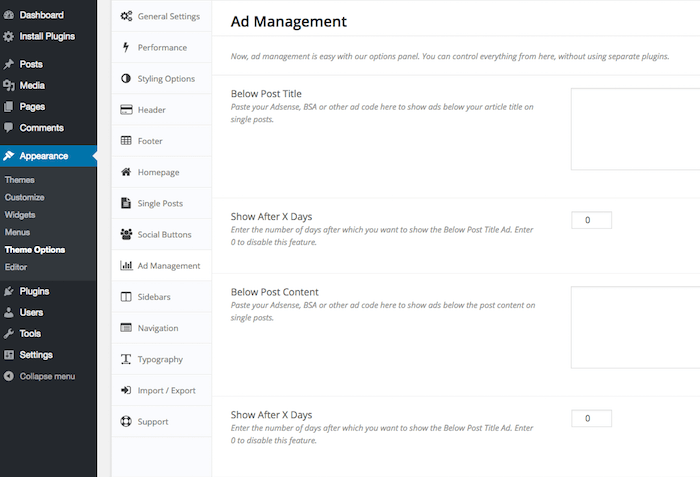Click the Pages document icon
The height and width of the screenshot is (477, 700).
8,107
